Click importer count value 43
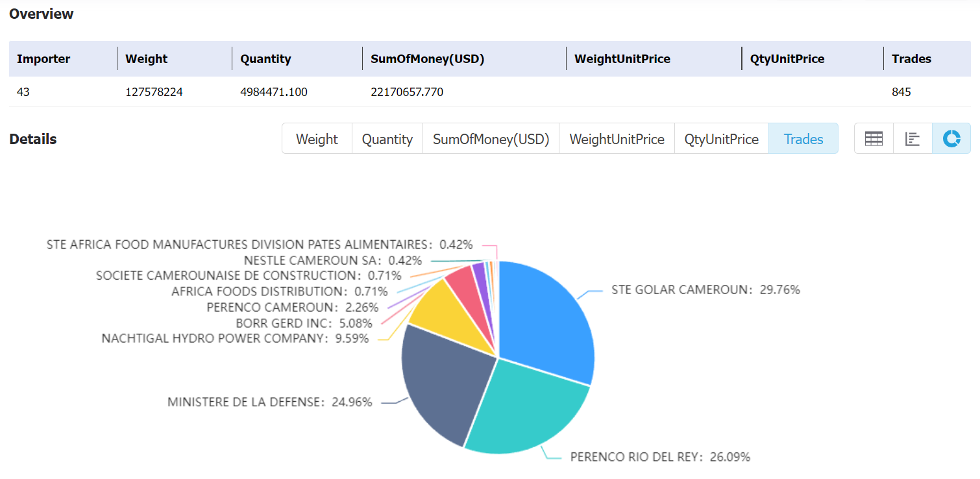 tap(23, 92)
